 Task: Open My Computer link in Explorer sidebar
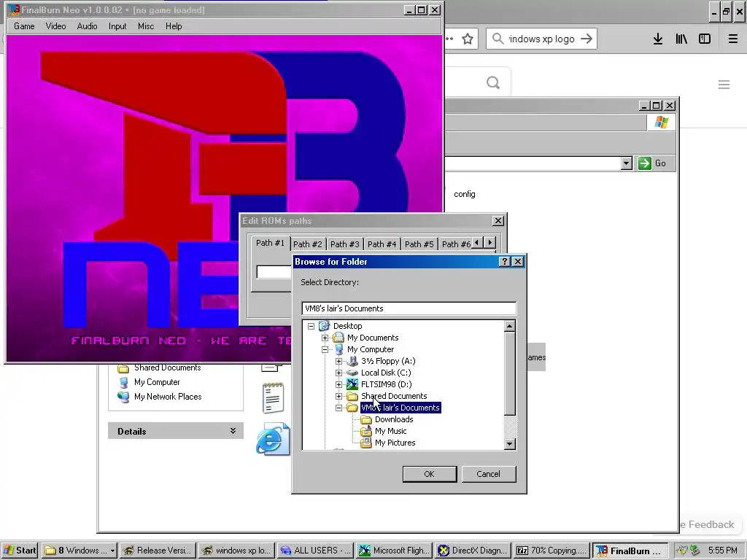pyautogui.click(x=157, y=382)
